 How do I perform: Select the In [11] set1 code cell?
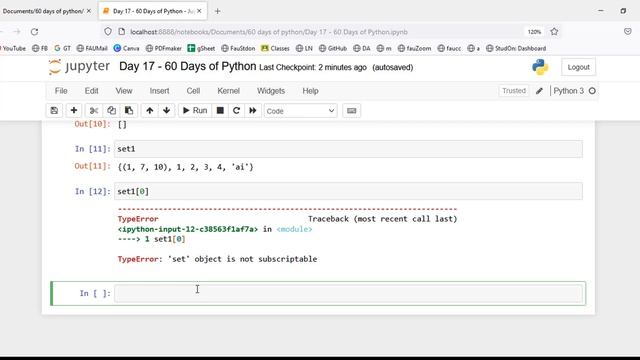(349, 149)
